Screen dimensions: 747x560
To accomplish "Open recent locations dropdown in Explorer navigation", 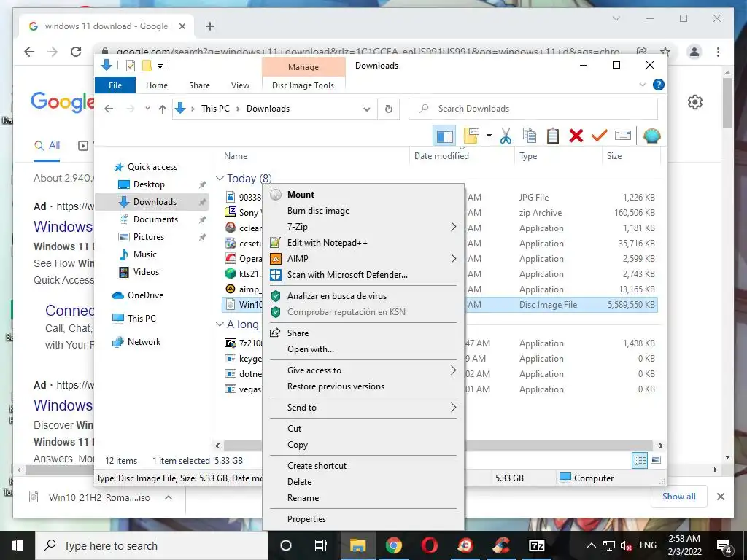I will pos(147,109).
